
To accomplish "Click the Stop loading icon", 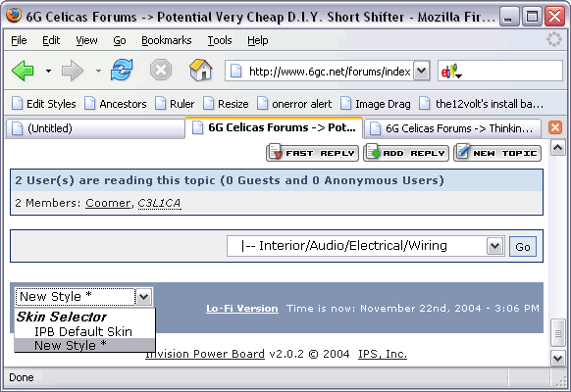I will click(161, 70).
